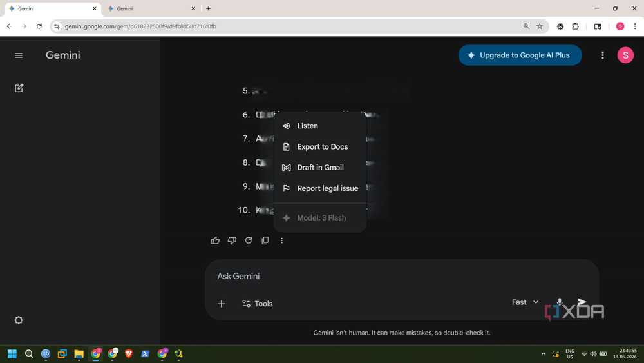Open the zoom magnifier in address bar
The image size is (644, 363).
(526, 26)
